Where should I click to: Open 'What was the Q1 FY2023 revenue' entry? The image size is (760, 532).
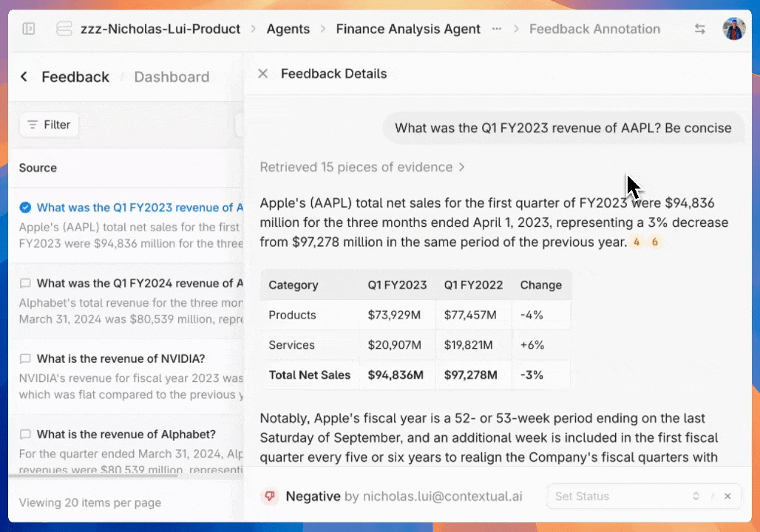coord(140,208)
